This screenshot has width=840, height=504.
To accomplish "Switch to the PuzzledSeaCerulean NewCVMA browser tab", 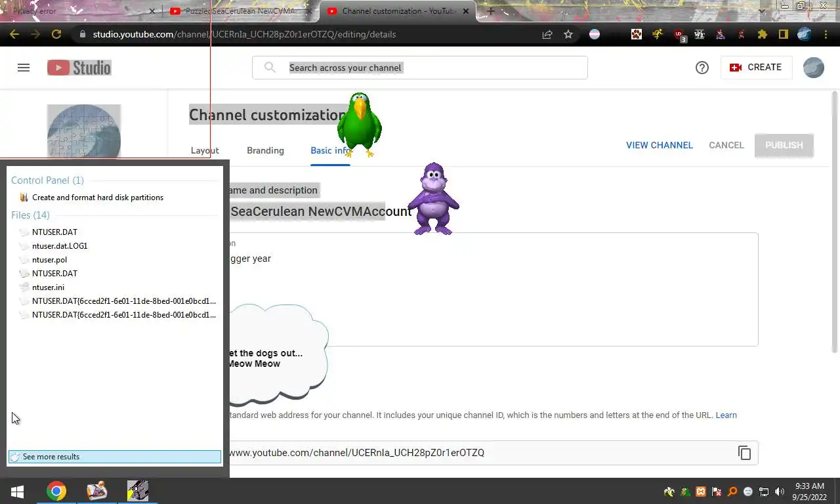I will click(x=241, y=11).
